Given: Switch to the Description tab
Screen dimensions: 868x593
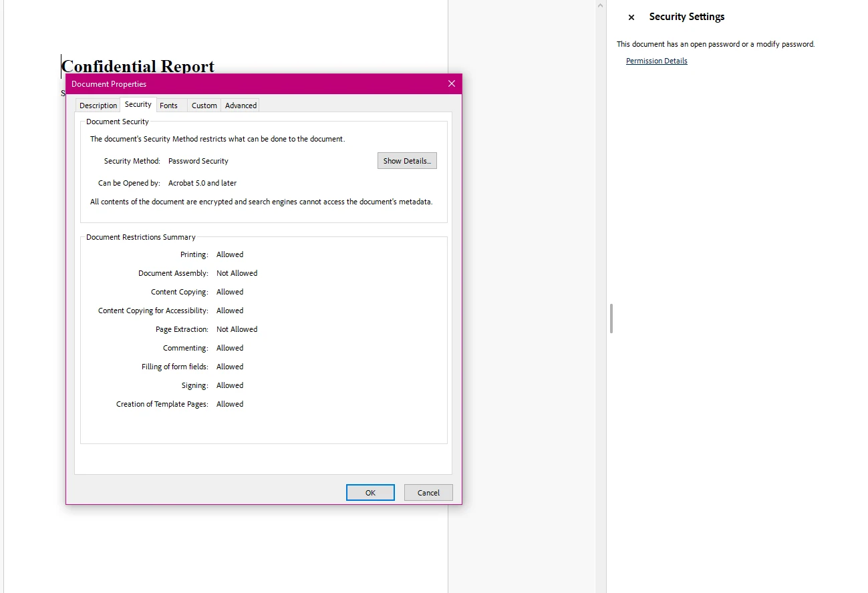Looking at the screenshot, I should coord(98,105).
